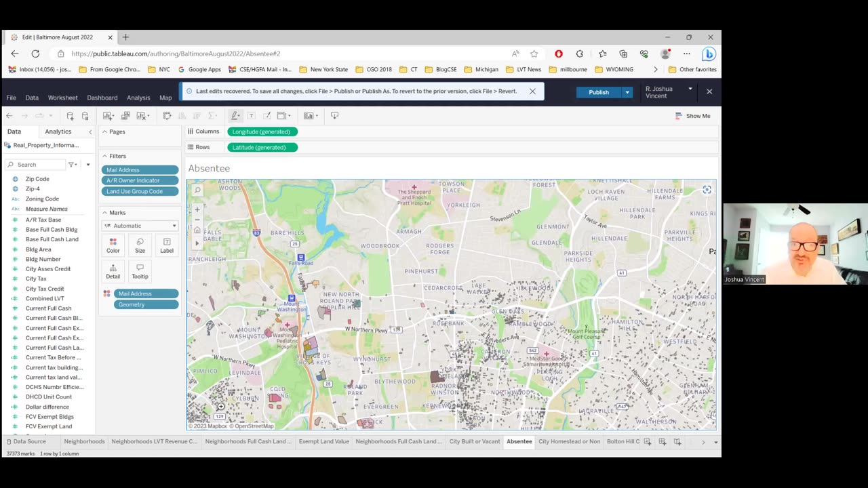The width and height of the screenshot is (868, 488).
Task: Click the Format workbook toolbar icon
Action: [x=267, y=116]
